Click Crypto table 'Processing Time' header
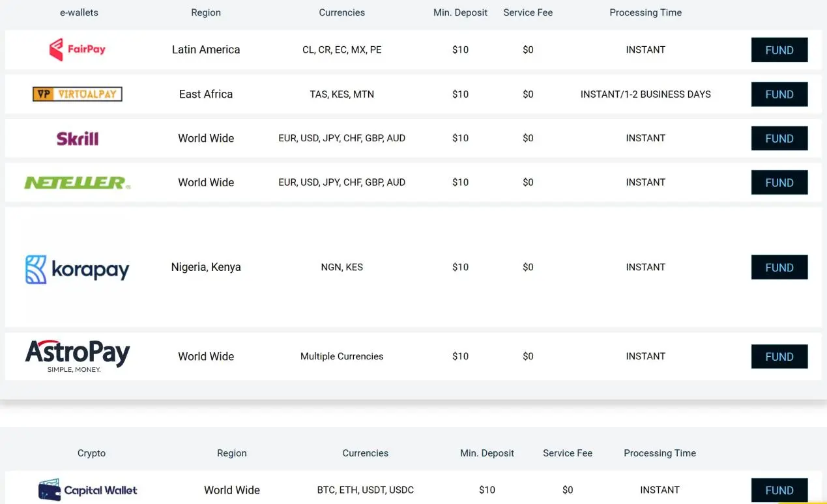Viewport: 827px width, 504px height. (x=660, y=453)
